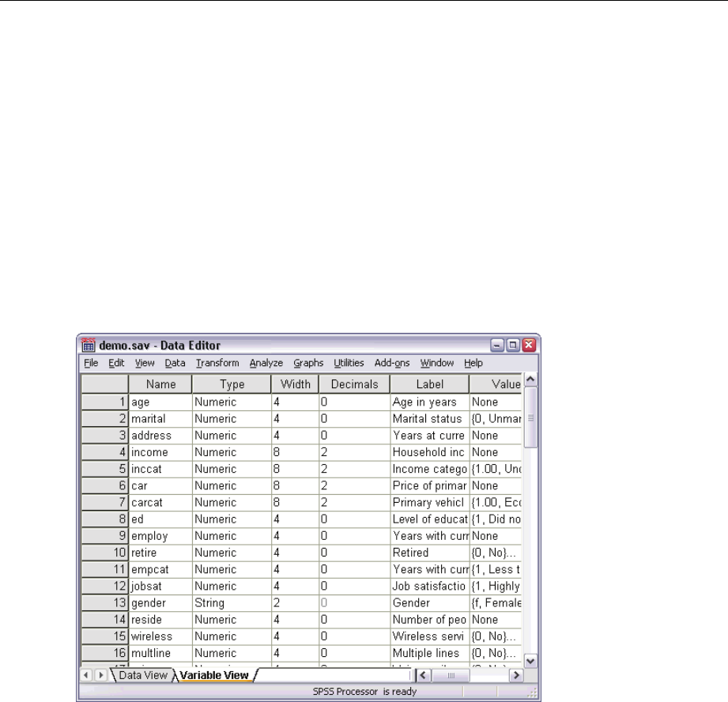Select the 'jobsat' variable name cell
This screenshot has height=702, width=728.
click(x=160, y=586)
